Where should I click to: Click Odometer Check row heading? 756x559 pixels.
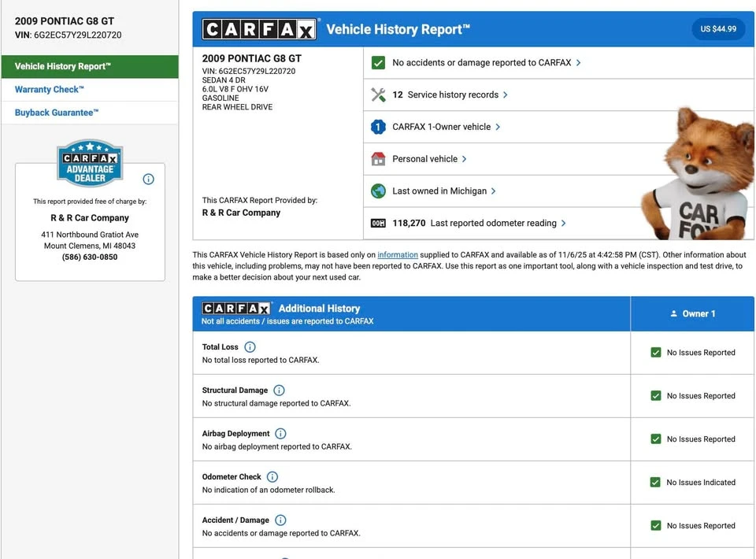pyautogui.click(x=232, y=477)
